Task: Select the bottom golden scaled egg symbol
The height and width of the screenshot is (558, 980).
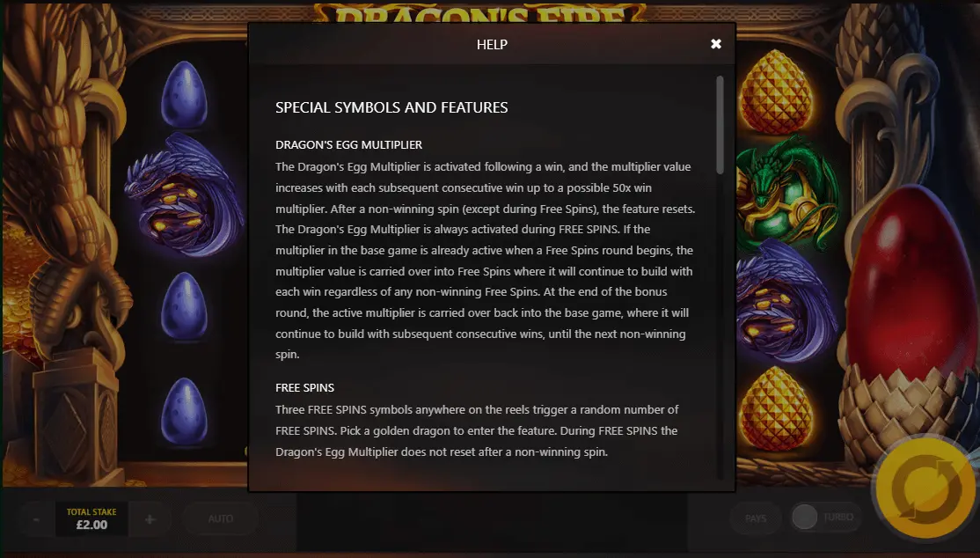Action: click(777, 408)
